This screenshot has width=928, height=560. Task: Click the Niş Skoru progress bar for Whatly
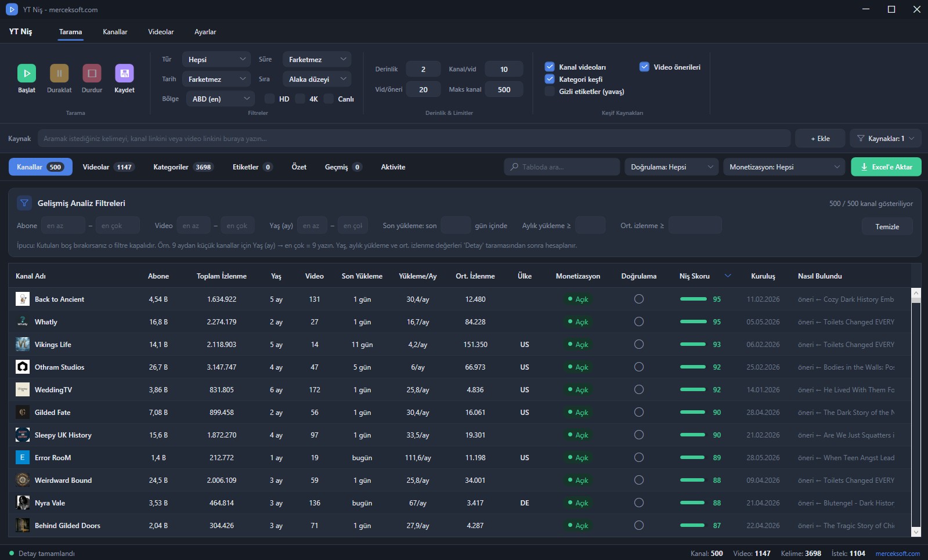click(693, 322)
